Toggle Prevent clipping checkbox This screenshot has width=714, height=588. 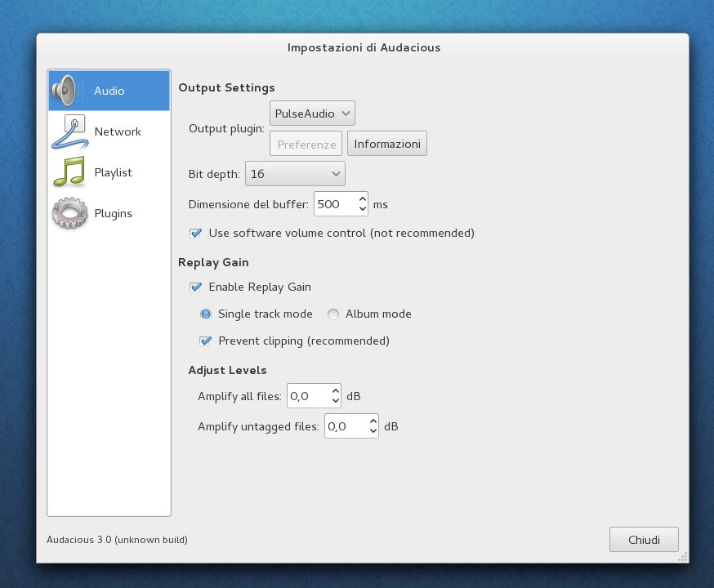[206, 341]
